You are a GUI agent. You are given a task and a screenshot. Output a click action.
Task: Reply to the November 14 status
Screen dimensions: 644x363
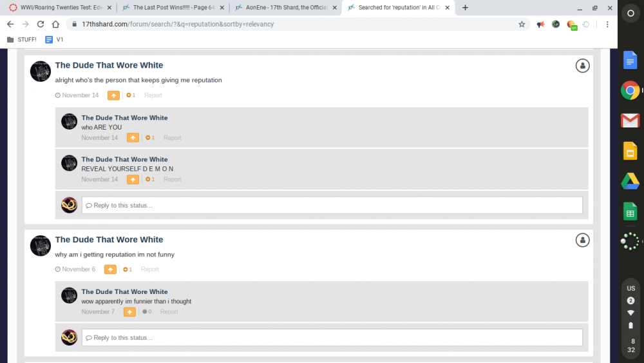332,205
